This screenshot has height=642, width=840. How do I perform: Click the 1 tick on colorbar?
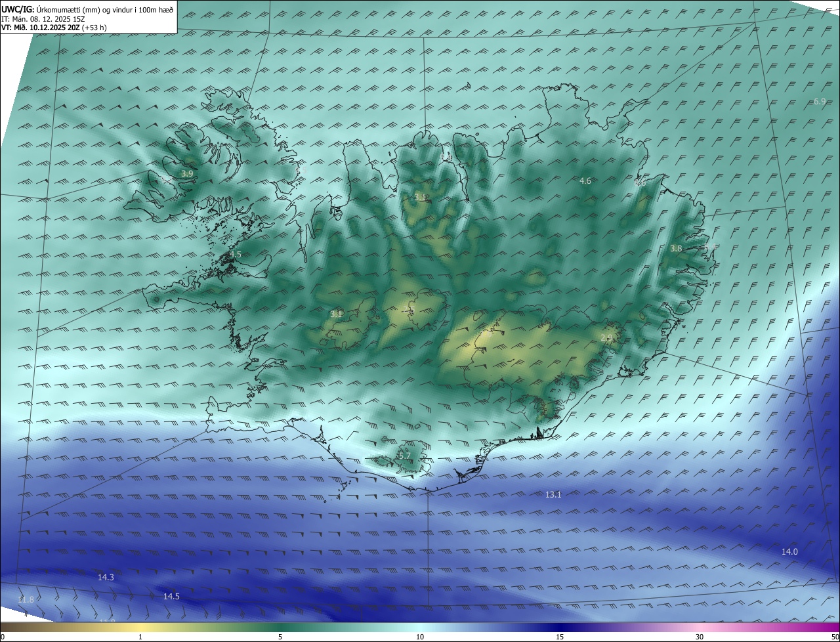pos(140,637)
